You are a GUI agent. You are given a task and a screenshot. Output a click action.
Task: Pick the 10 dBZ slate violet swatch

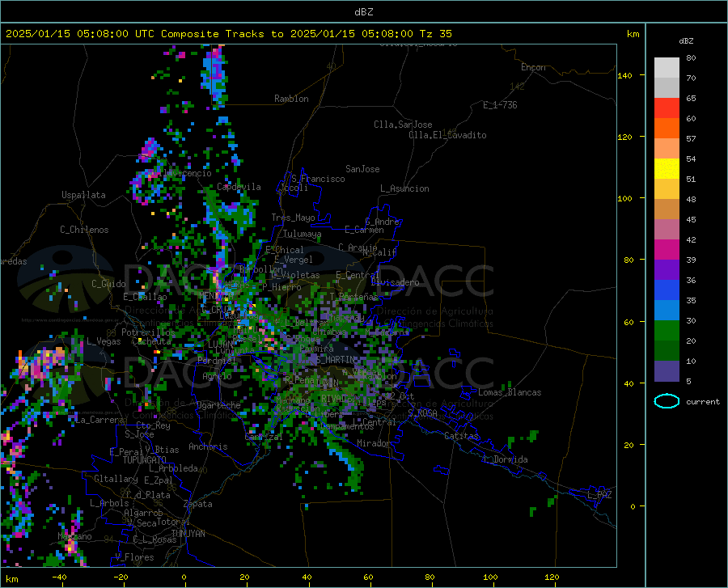pos(667,371)
